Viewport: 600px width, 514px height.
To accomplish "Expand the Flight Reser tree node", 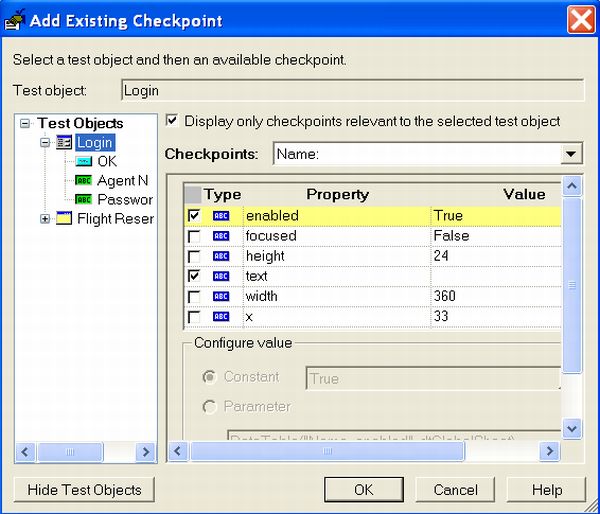I will pos(45,219).
